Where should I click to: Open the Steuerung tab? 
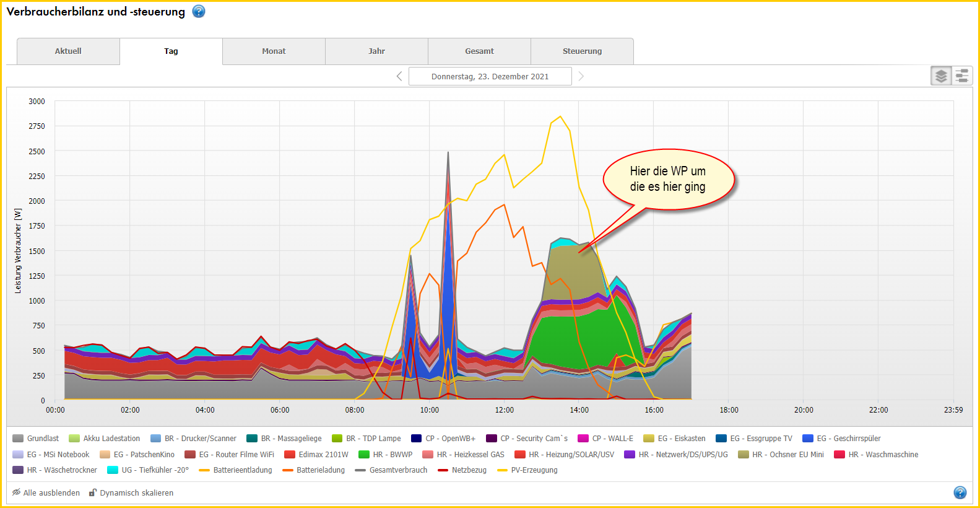(582, 51)
